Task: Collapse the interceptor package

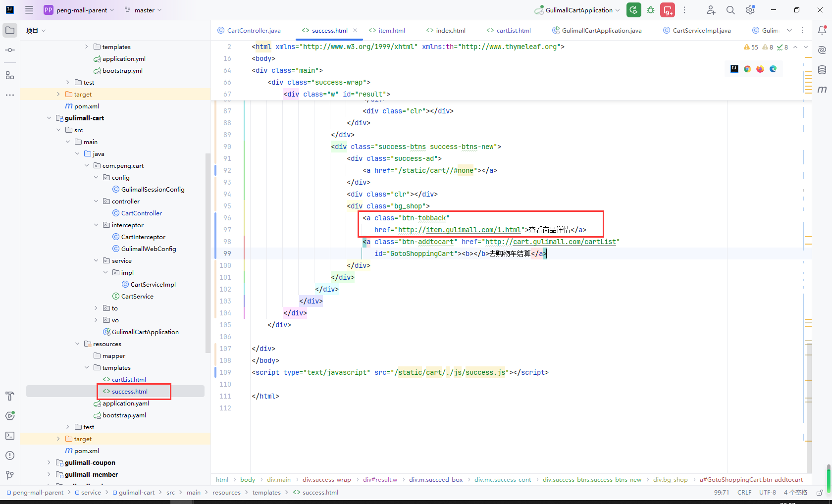Action: point(96,225)
